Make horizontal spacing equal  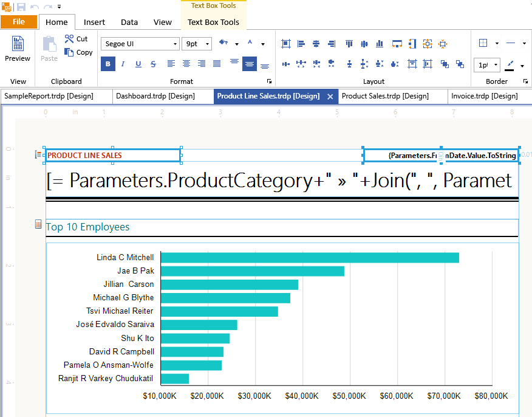pos(285,64)
